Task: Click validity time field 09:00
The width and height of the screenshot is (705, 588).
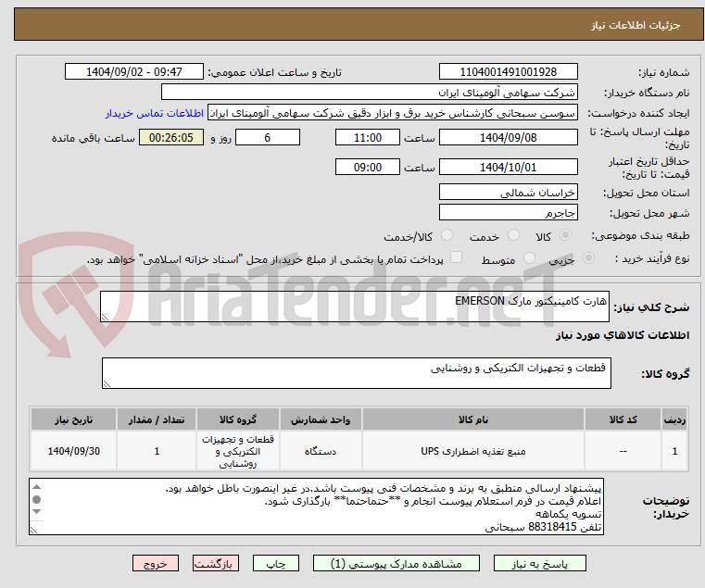Action: 368,168
